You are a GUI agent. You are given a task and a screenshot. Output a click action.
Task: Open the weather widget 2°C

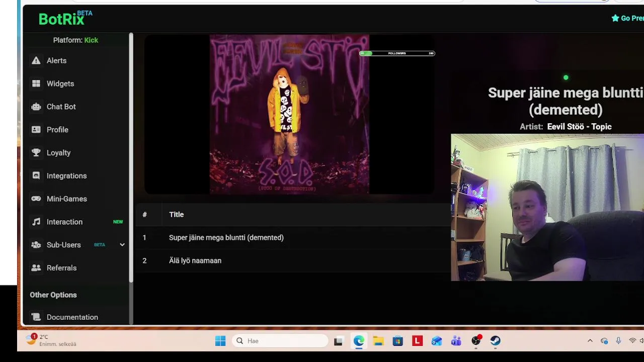(52, 340)
